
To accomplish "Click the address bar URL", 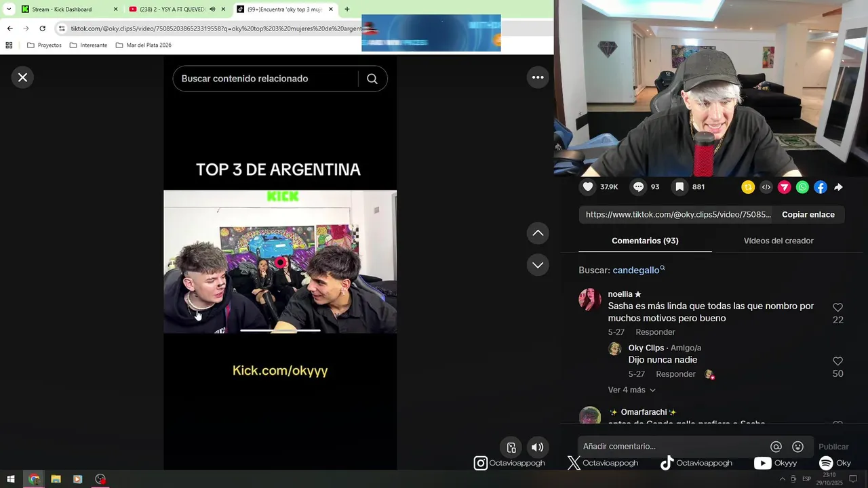I will click(216, 28).
